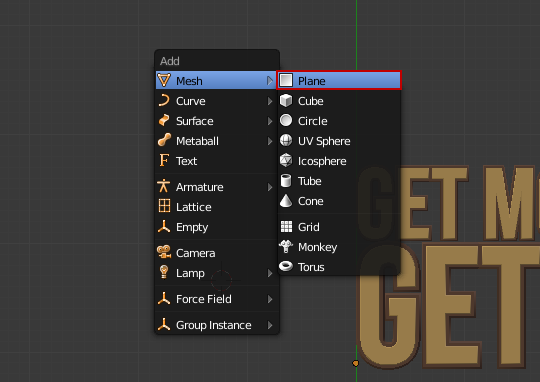This screenshot has height=382, width=540.
Task: Open the Surface menu entry
Action: [216, 121]
